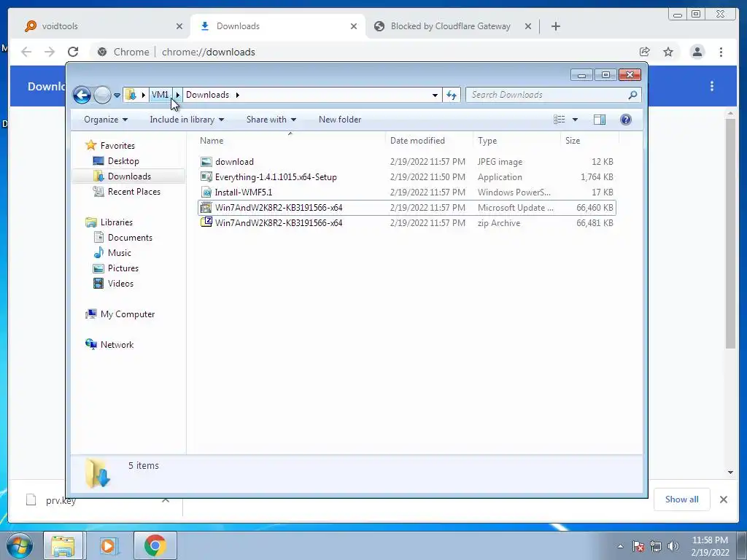Click the Everything setup application icon
The width and height of the screenshot is (747, 560).
pyautogui.click(x=206, y=177)
